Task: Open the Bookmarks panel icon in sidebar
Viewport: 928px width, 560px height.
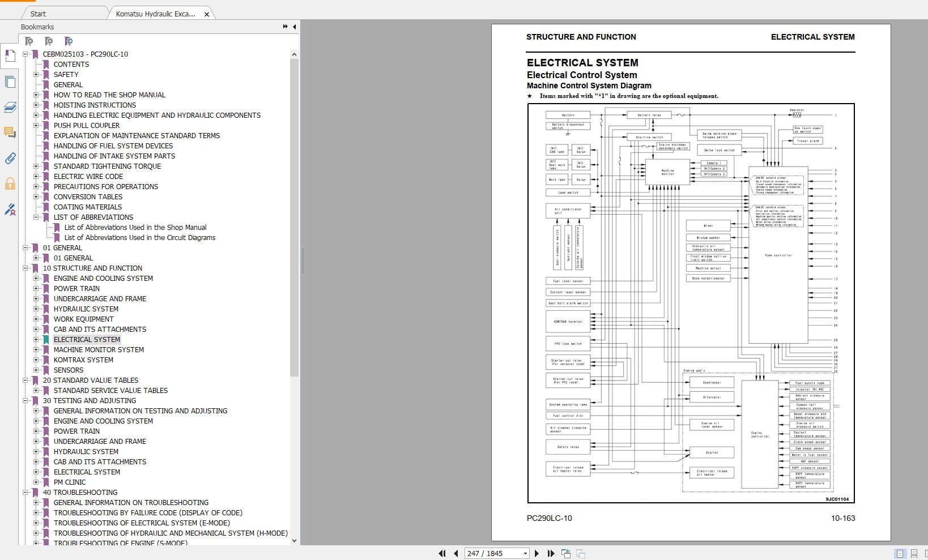Action: [10, 55]
